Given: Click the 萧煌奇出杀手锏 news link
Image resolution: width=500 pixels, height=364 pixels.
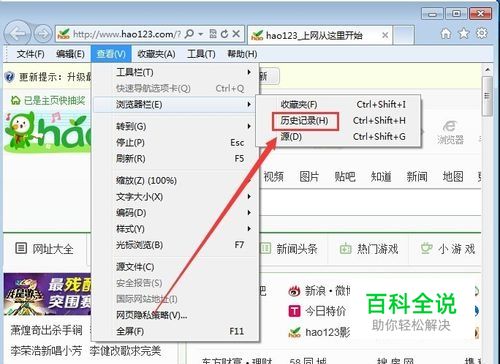Looking at the screenshot, I should coord(46,330).
